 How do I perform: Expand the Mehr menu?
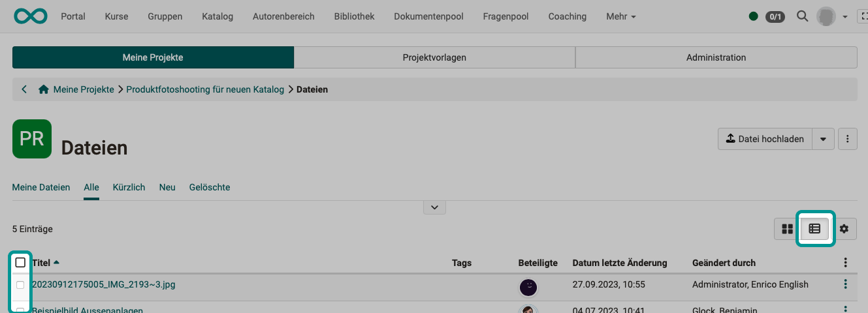(620, 16)
